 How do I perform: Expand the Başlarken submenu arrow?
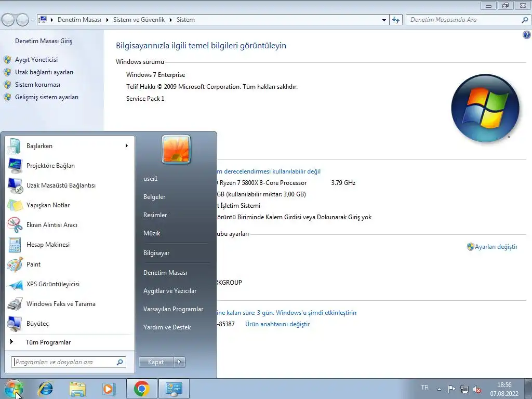coord(127,146)
